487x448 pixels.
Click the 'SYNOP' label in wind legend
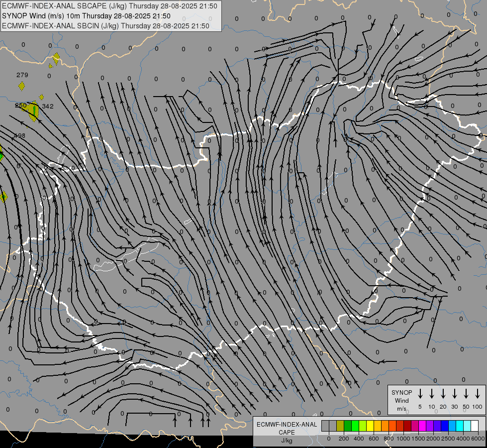coord(401,393)
